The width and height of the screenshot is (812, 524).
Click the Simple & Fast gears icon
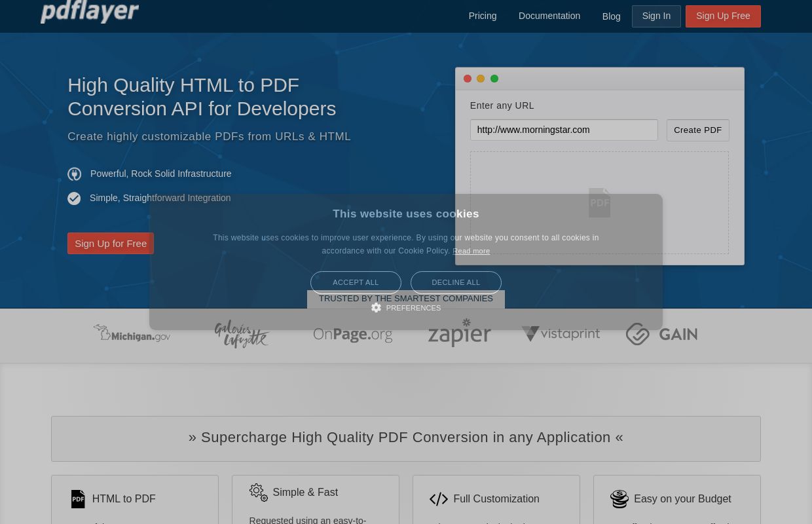259,493
